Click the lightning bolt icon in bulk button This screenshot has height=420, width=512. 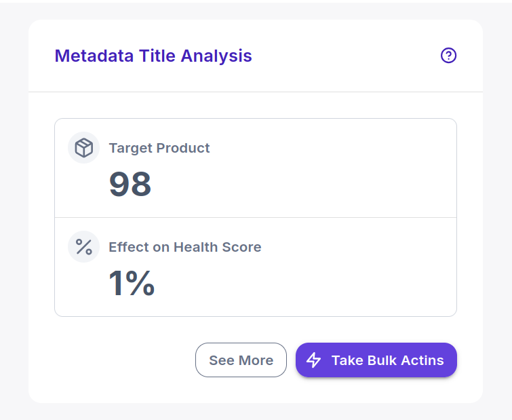[313, 360]
